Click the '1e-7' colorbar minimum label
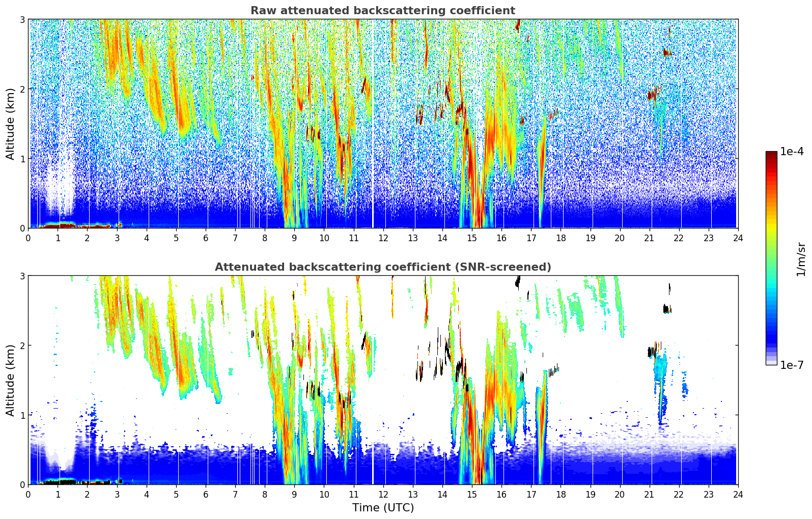812x519 pixels. click(x=792, y=365)
